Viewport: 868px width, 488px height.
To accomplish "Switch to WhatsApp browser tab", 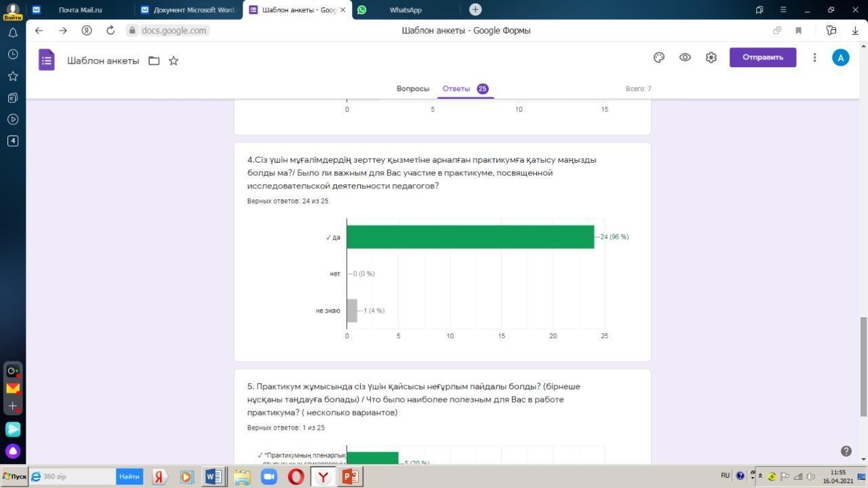I will pyautogui.click(x=406, y=9).
